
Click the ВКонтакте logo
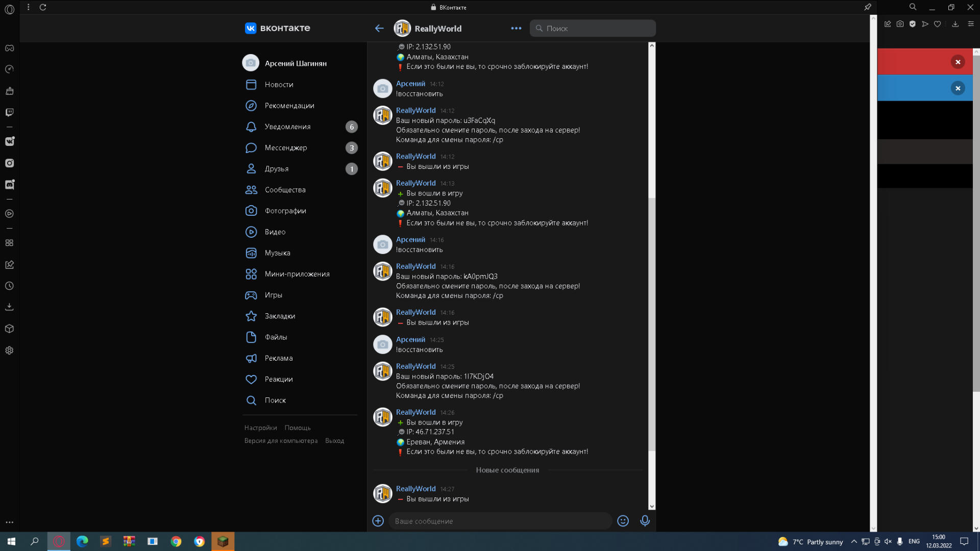pyautogui.click(x=277, y=28)
